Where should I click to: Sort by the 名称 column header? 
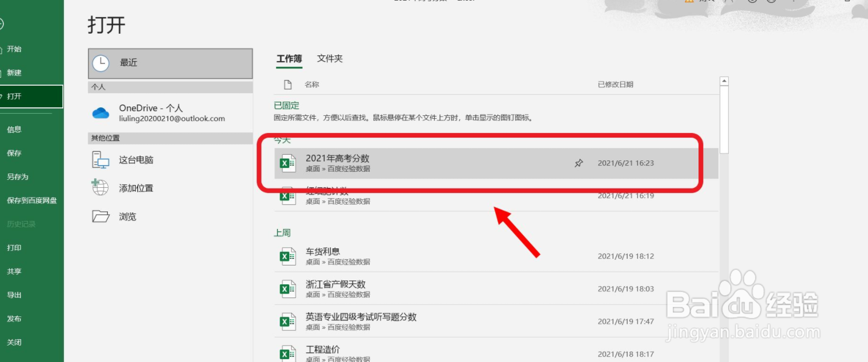(312, 85)
